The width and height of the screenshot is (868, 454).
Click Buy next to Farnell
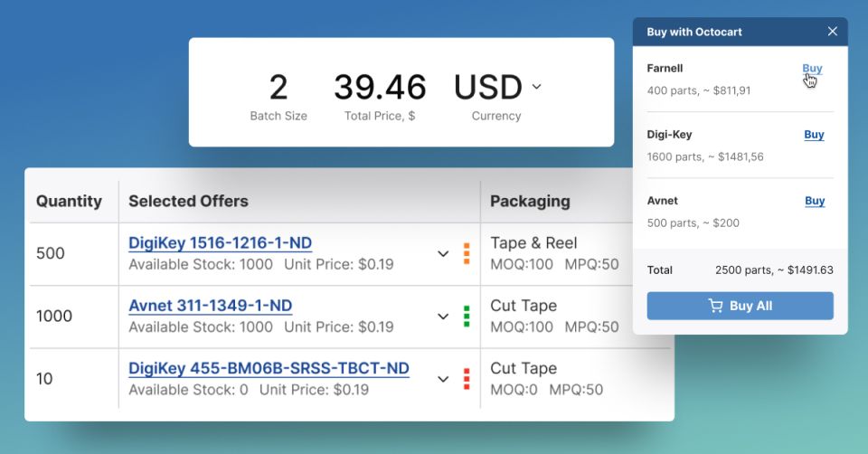tap(812, 69)
